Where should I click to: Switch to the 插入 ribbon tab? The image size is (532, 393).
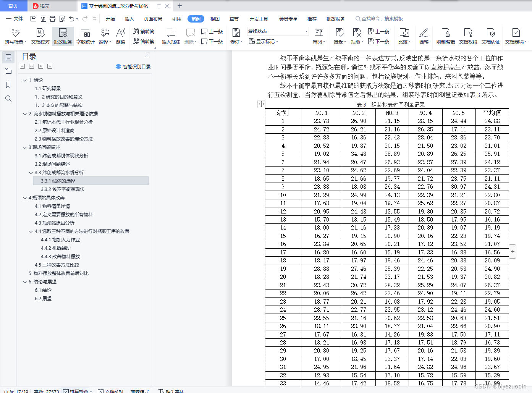point(129,19)
